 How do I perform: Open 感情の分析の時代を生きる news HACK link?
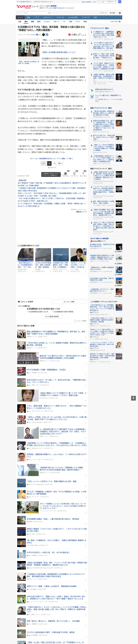[x=104, y=89]
